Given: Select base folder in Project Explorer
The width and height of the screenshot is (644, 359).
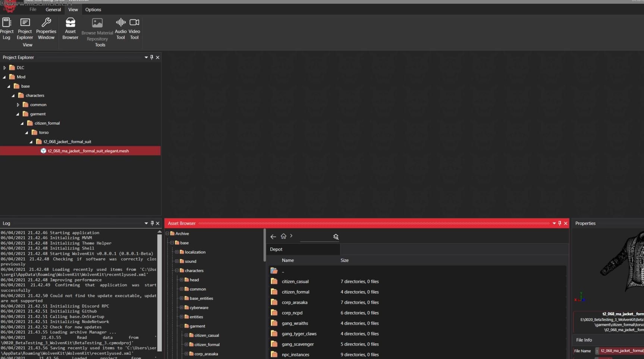Looking at the screenshot, I should (25, 86).
